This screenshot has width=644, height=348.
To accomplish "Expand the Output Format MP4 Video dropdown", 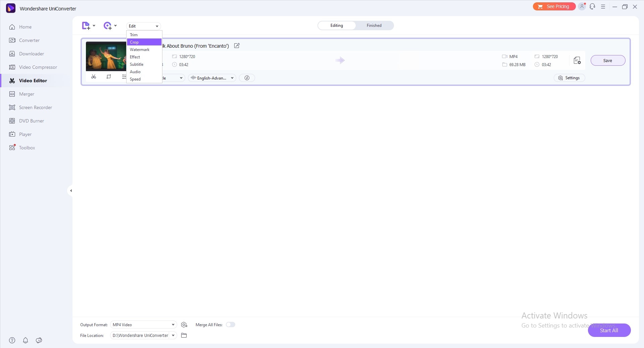I will tap(144, 325).
